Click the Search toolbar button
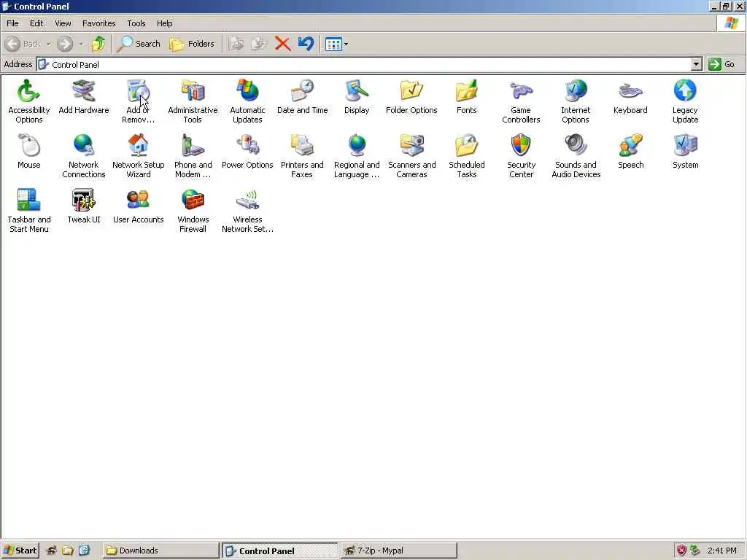The width and height of the screenshot is (747, 560). click(139, 44)
